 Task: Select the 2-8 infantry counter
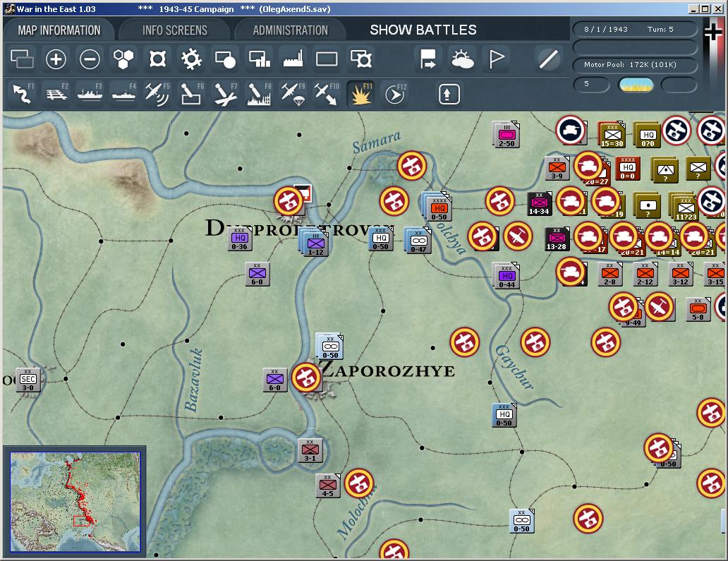coord(610,274)
